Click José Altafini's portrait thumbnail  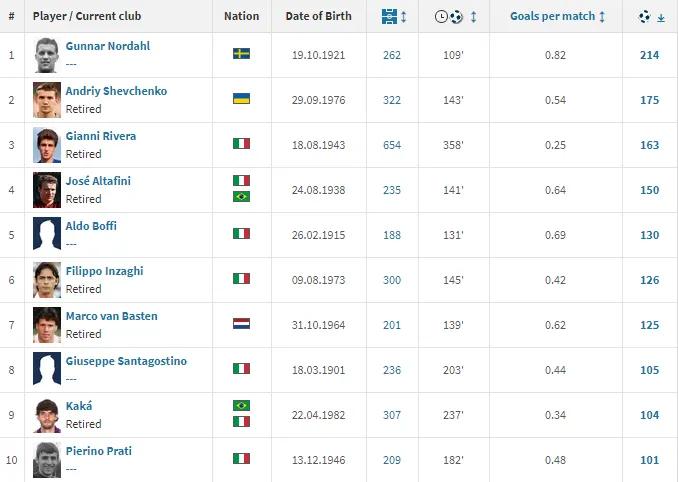[46, 189]
